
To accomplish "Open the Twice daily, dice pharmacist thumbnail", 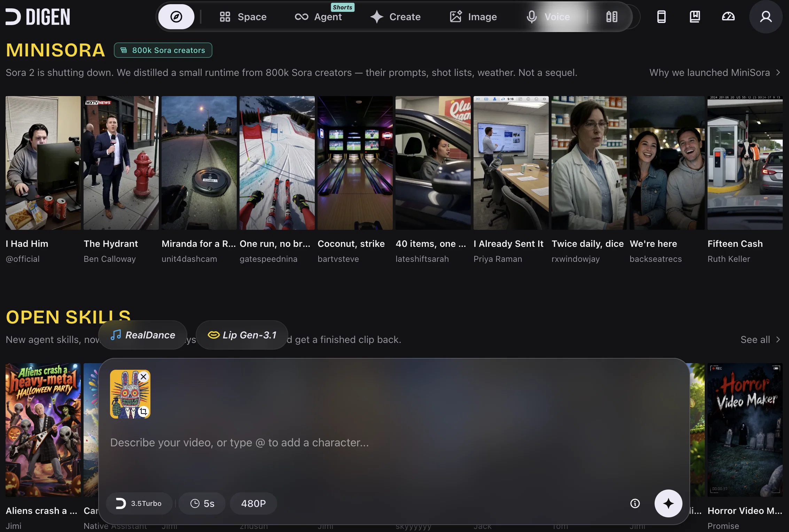I will click(589, 163).
